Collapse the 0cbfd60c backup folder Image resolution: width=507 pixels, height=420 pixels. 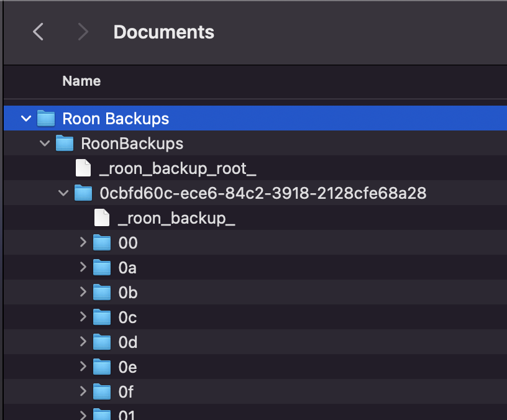(x=63, y=193)
